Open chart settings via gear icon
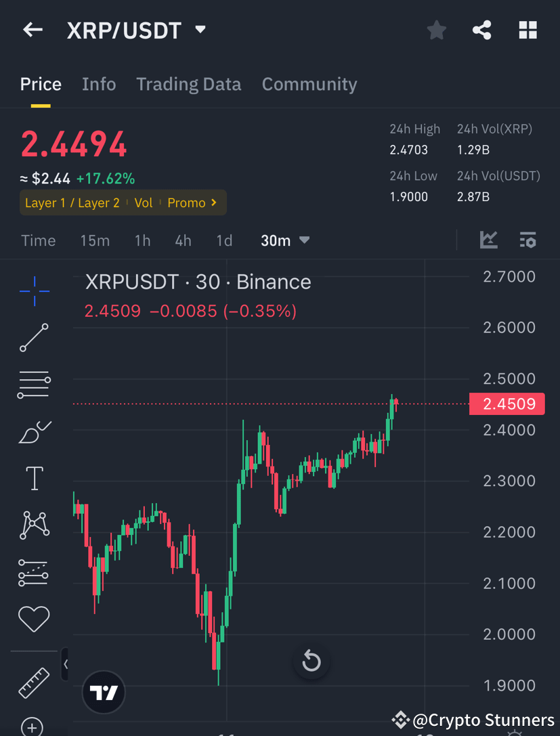Viewport: 560px width, 736px height. coord(527,240)
